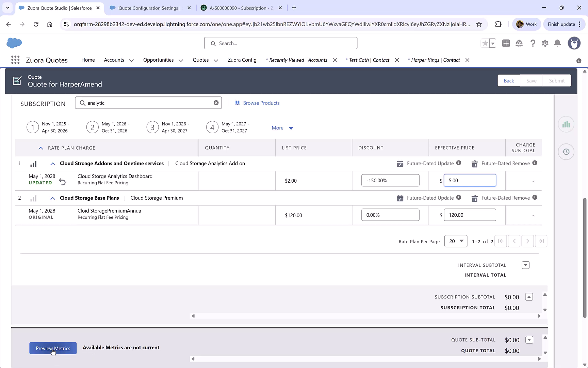The height and width of the screenshot is (368, 588).
Task: Open Browse Products
Action: (257, 103)
